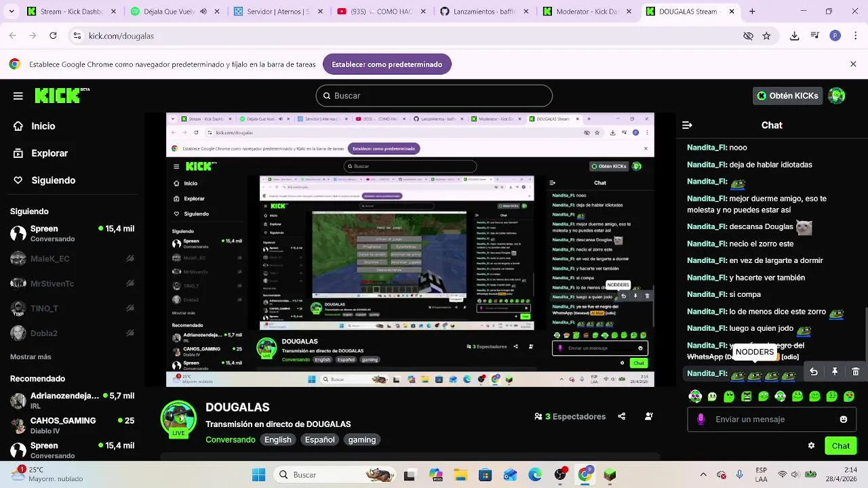This screenshot has height=488, width=868.
Task: Click Establecer como predeterminado button
Action: [x=387, y=64]
